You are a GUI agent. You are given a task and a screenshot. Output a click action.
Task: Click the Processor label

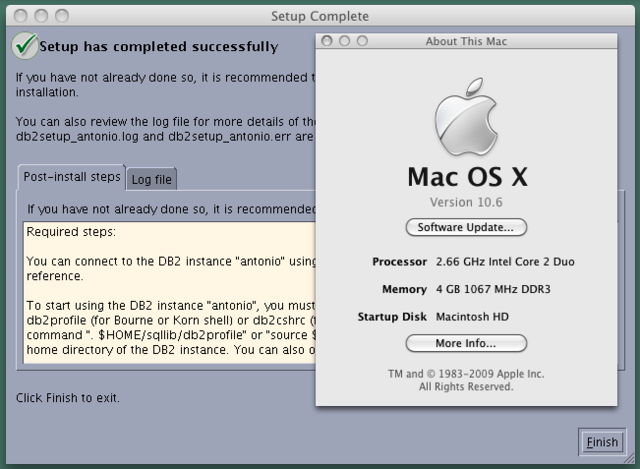[399, 262]
